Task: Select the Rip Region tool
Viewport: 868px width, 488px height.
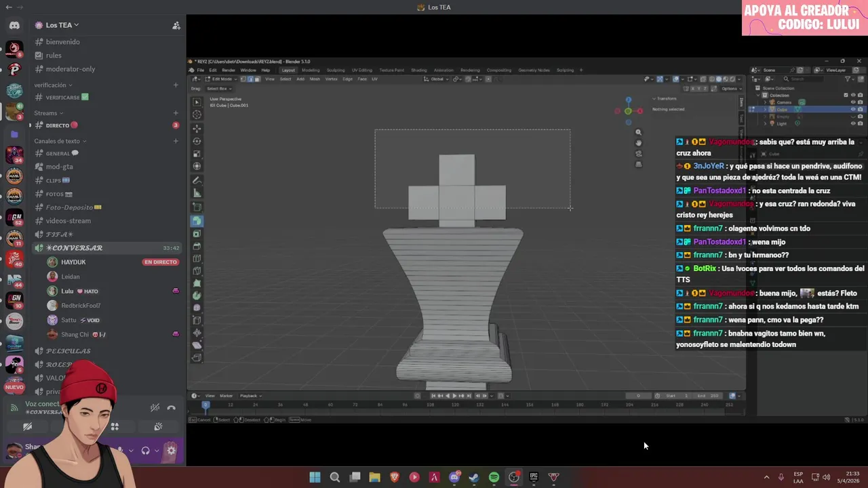Action: click(x=197, y=358)
